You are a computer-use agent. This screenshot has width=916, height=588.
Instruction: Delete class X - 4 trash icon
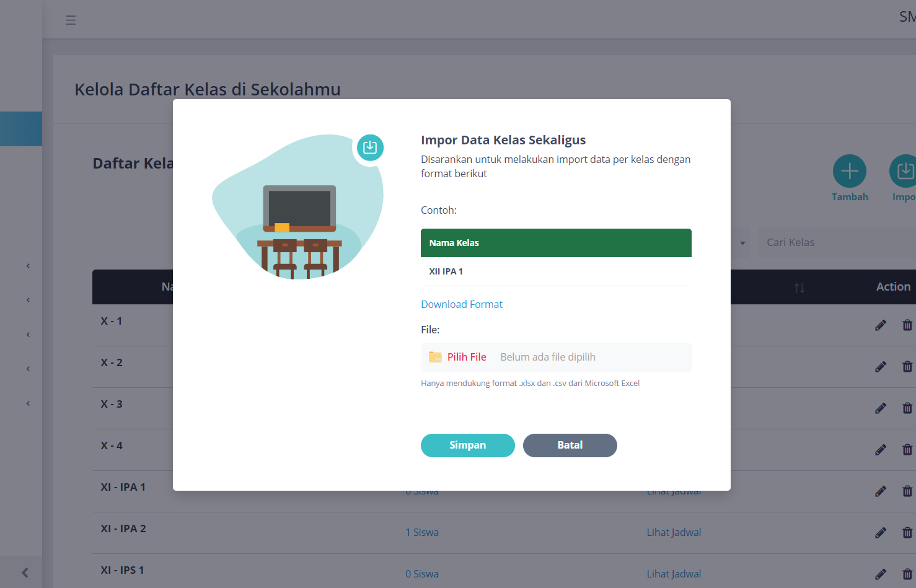[907, 450]
